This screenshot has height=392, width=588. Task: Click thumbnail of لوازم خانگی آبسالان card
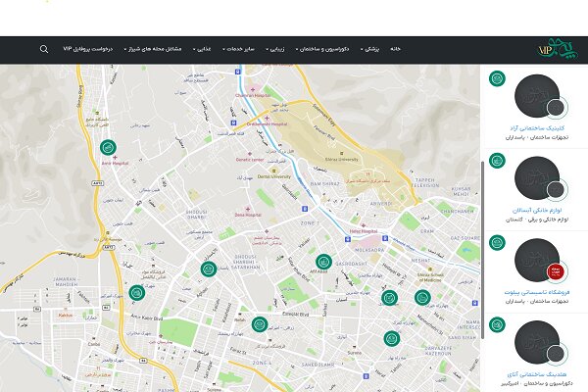[537, 178]
